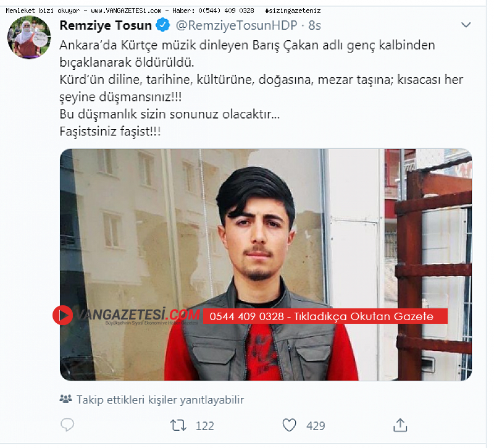This screenshot has width=494, height=448.
Task: Click the Remziye Tosun display name
Action: coord(106,25)
